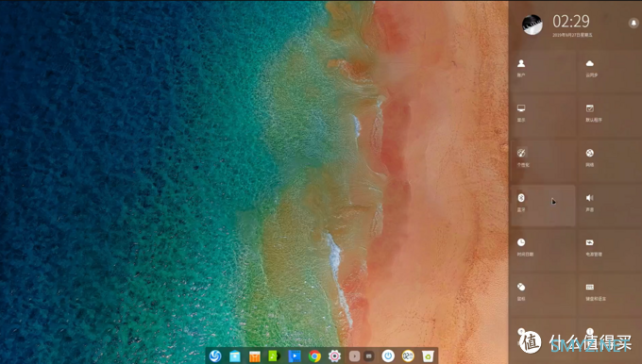Launch the green music player from dock

pos(275,356)
